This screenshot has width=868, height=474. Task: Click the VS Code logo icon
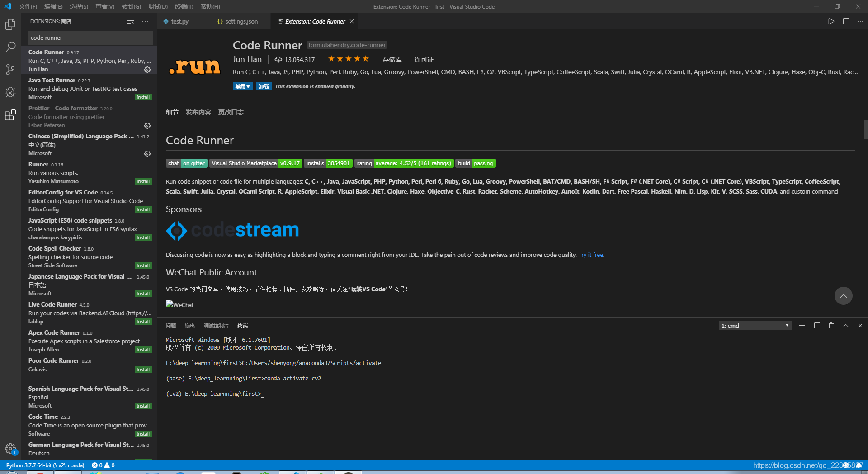click(x=8, y=6)
